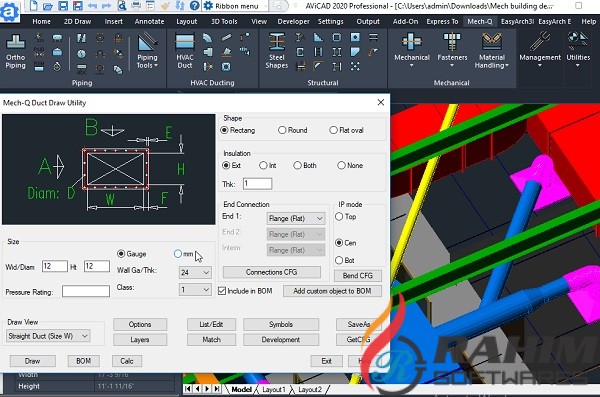Choose Both insulation radio button

[297, 165]
